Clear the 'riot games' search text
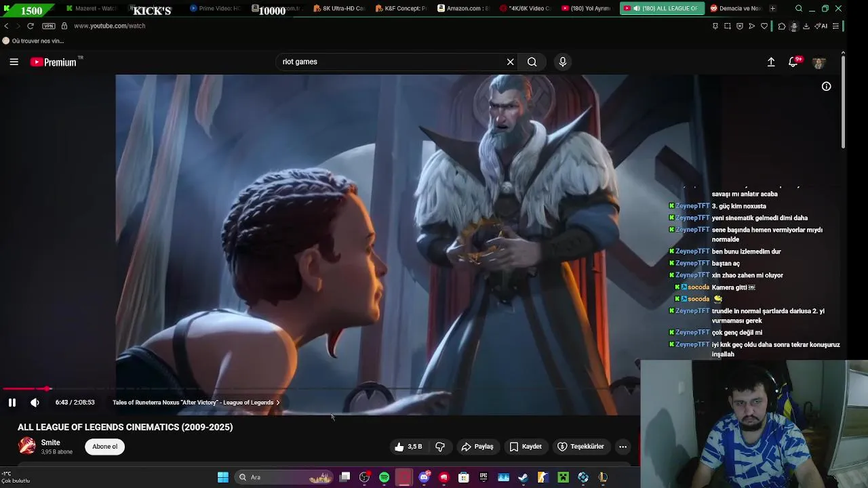The image size is (868, 488). (511, 62)
